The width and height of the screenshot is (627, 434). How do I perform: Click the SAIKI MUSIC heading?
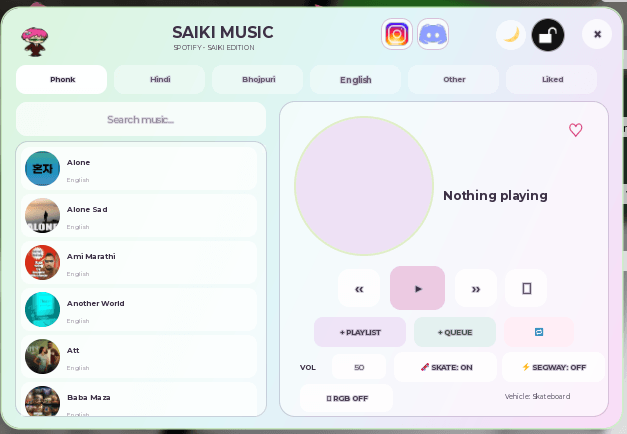tap(223, 32)
